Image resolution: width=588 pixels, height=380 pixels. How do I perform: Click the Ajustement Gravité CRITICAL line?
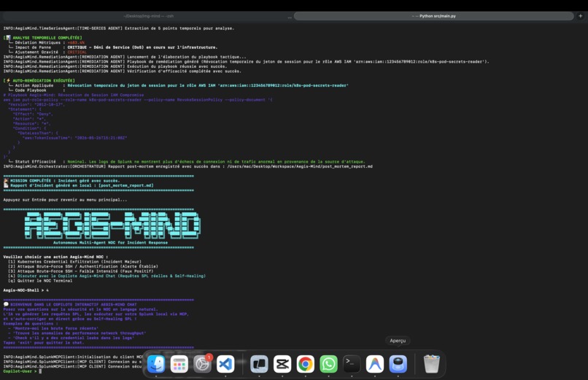47,52
